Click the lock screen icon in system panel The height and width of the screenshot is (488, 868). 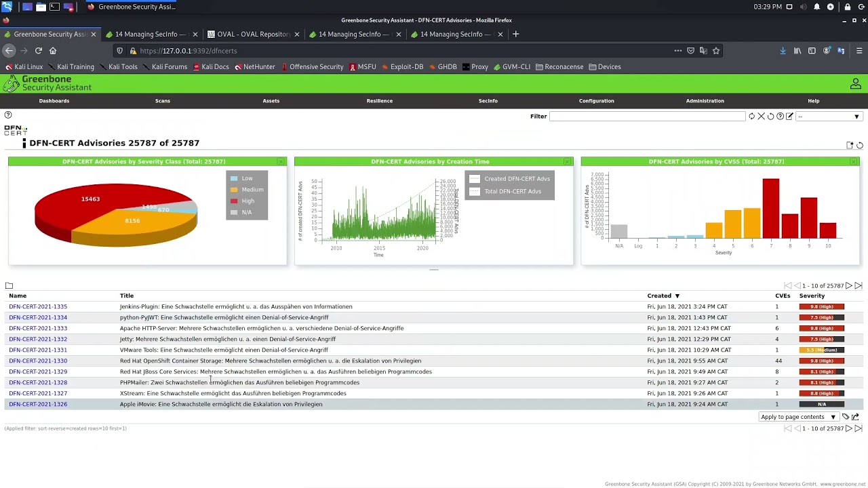[847, 7]
